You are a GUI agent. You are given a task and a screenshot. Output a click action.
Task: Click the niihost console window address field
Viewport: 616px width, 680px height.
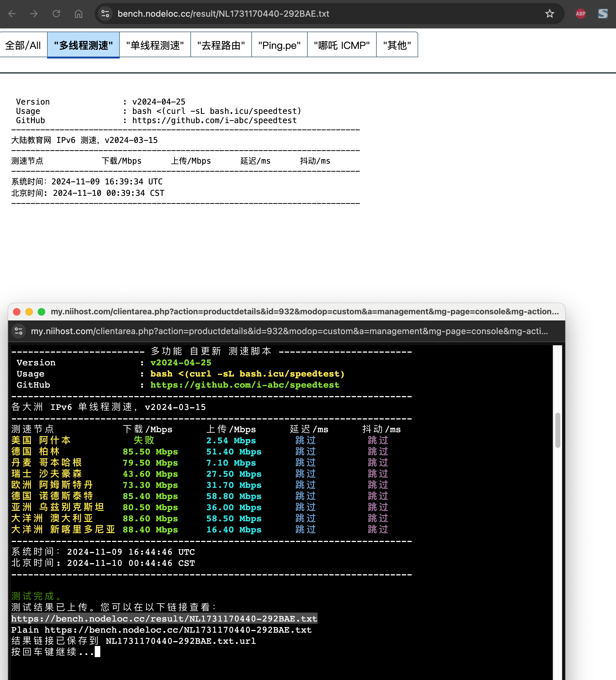[x=289, y=331]
